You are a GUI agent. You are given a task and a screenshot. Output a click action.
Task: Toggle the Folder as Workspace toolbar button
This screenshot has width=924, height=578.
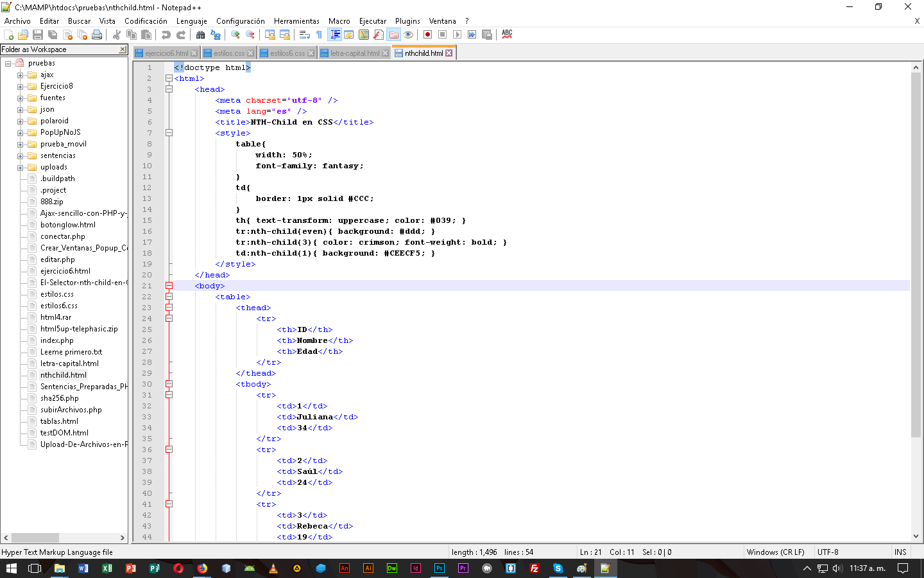point(393,35)
